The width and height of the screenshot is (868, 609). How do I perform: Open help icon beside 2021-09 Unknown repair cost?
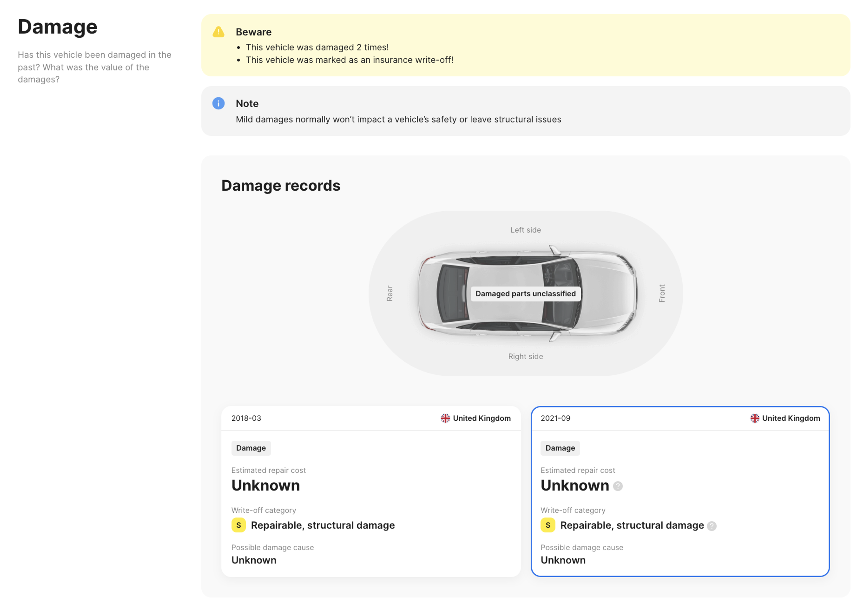(618, 486)
